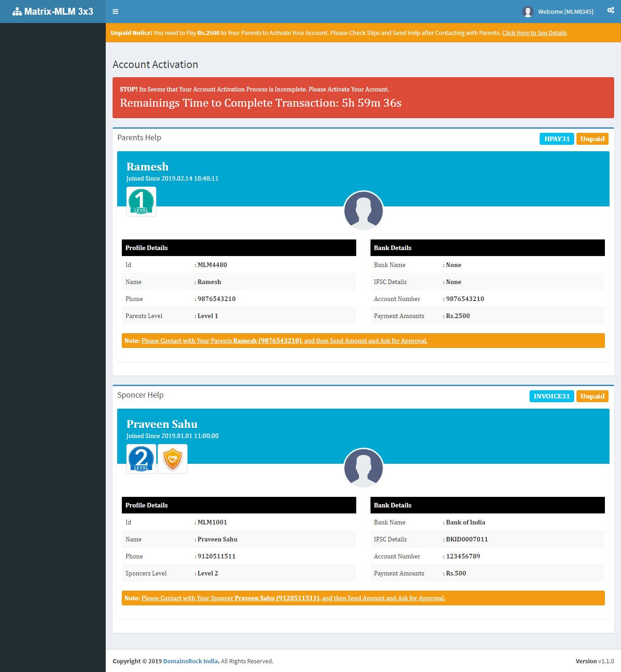The image size is (621, 672).
Task: Click the contact Sponcer Praveen Sahu note link
Action: [293, 598]
